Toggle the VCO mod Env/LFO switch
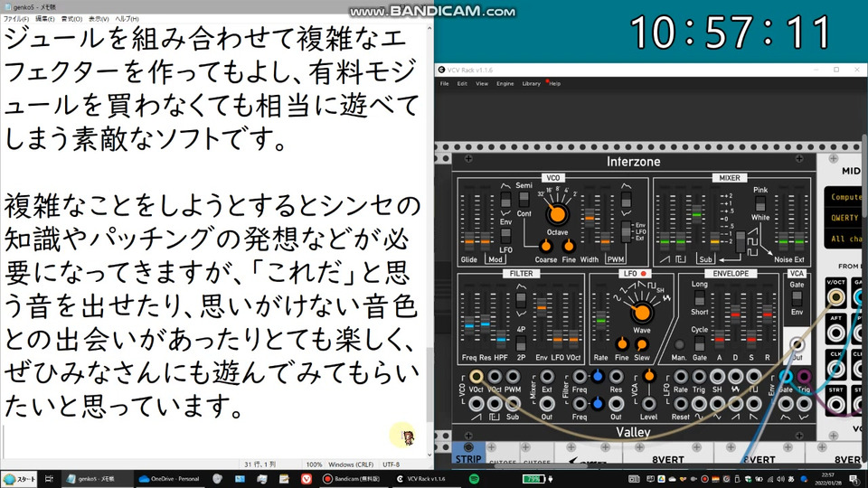 505,236
